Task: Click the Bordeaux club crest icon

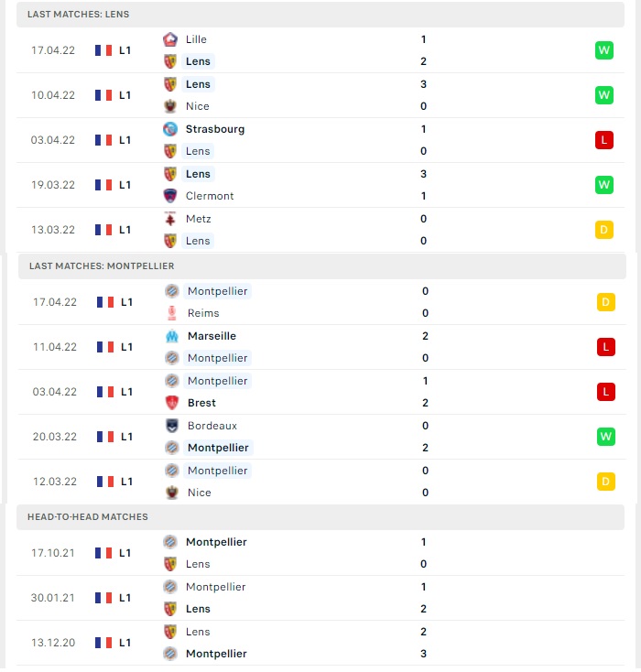Action: point(172,426)
